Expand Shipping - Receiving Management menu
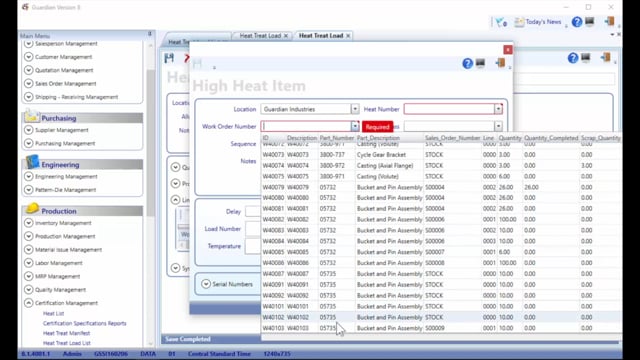This screenshot has width=640, height=360. click(28, 97)
